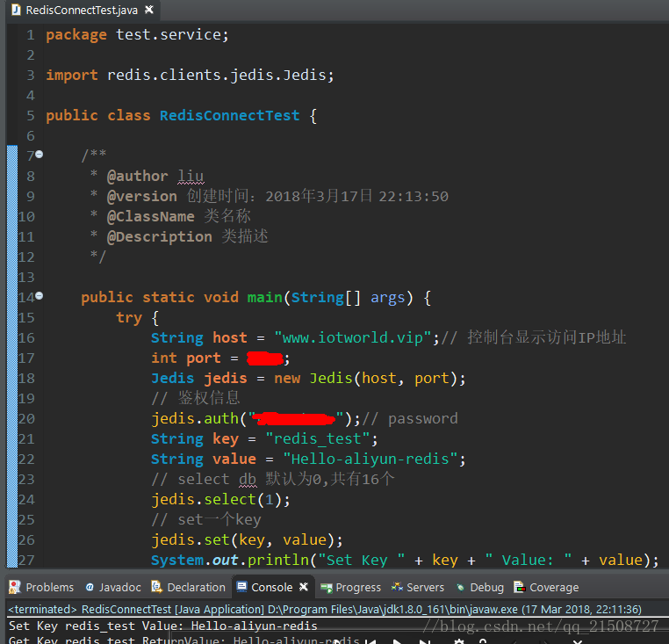Click the jedis.select(1) statement
Viewport: 669px width, 644px height.
pos(220,500)
